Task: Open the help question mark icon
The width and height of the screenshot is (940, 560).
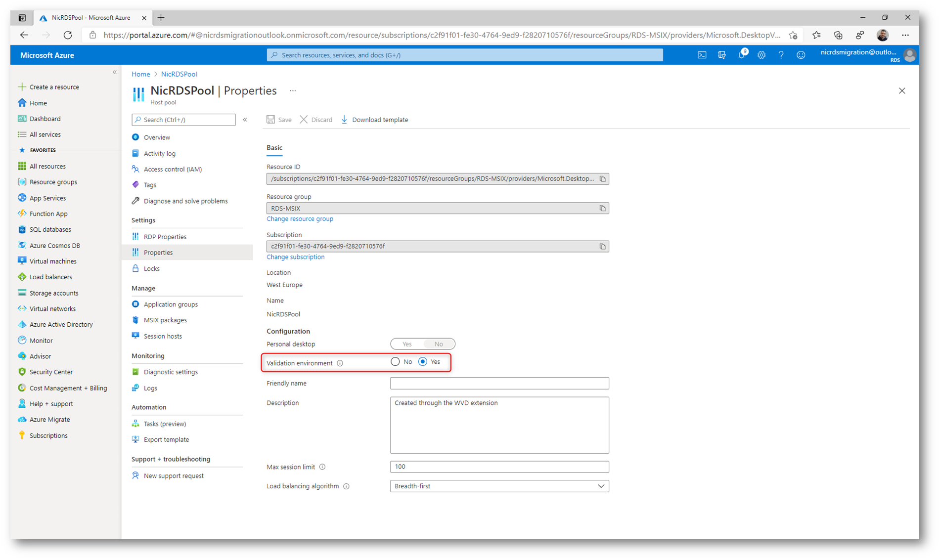Action: pos(781,55)
